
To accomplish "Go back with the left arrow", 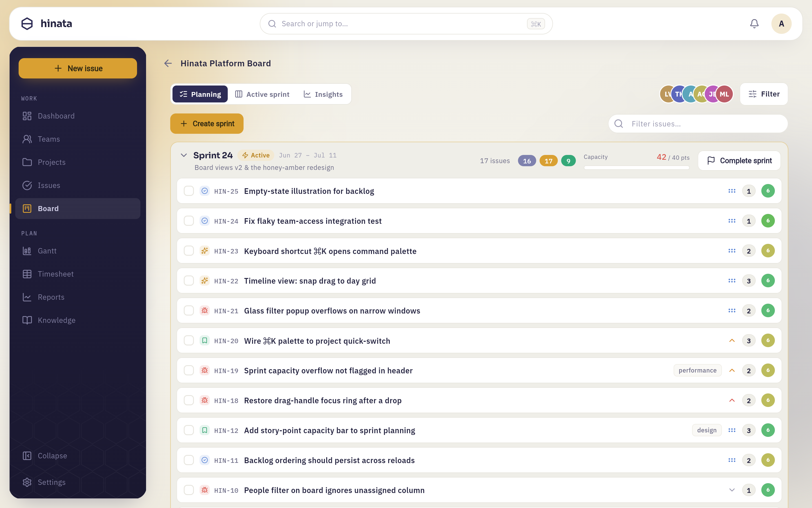I will pyautogui.click(x=168, y=63).
